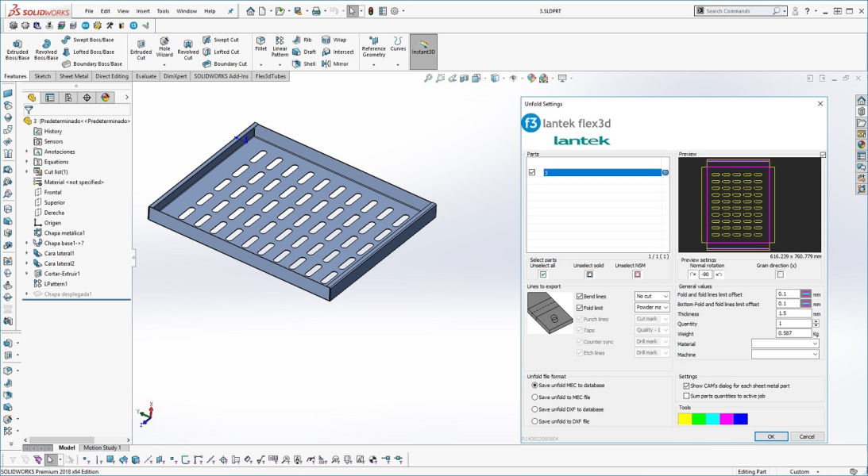Click OK in Unfold Settings dialog

click(x=770, y=436)
